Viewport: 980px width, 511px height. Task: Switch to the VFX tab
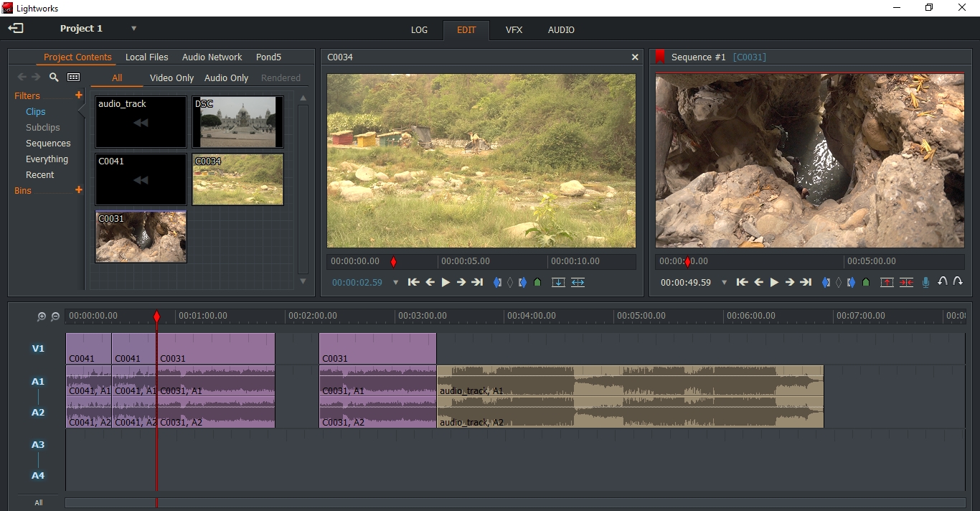click(514, 30)
